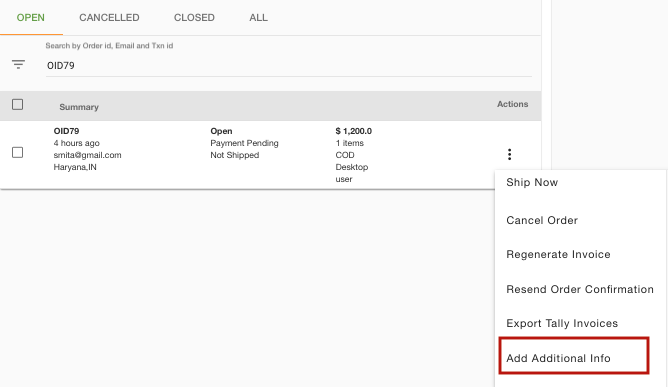Click the Payment Pending status text
The height and width of the screenshot is (387, 668).
click(x=244, y=143)
